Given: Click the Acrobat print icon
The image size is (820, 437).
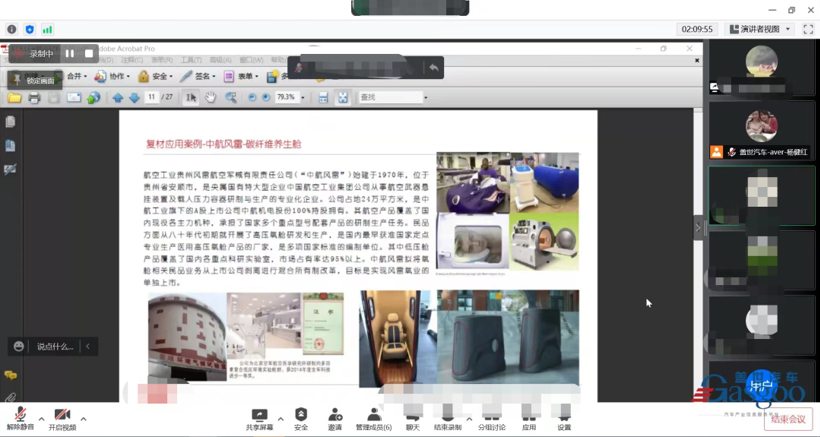Looking at the screenshot, I should (x=34, y=98).
